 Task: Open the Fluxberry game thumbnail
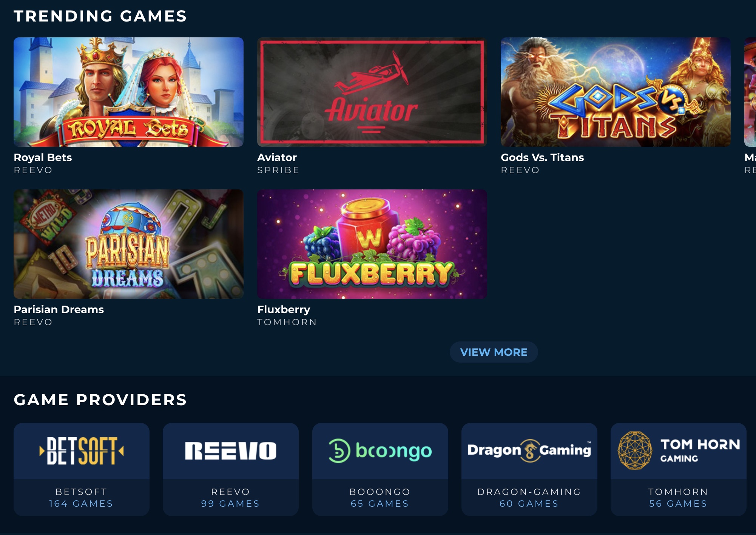[372, 244]
